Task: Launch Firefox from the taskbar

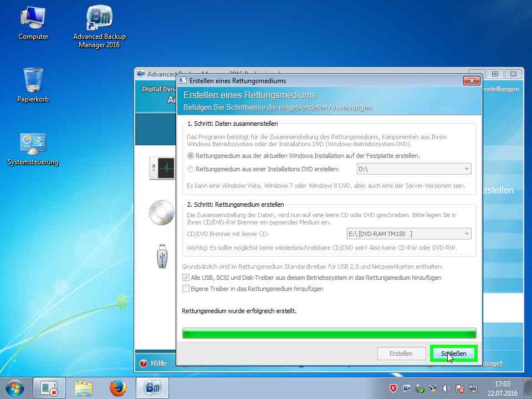Action: click(118, 388)
